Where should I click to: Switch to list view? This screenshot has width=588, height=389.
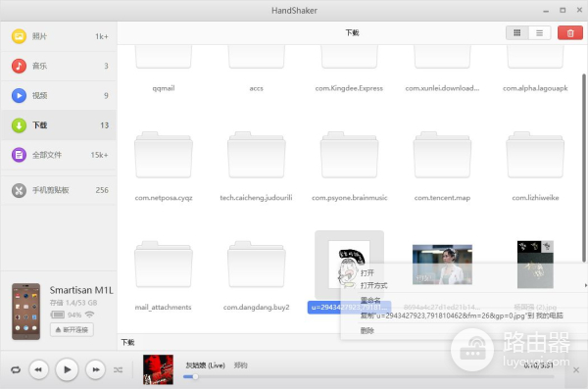point(539,33)
